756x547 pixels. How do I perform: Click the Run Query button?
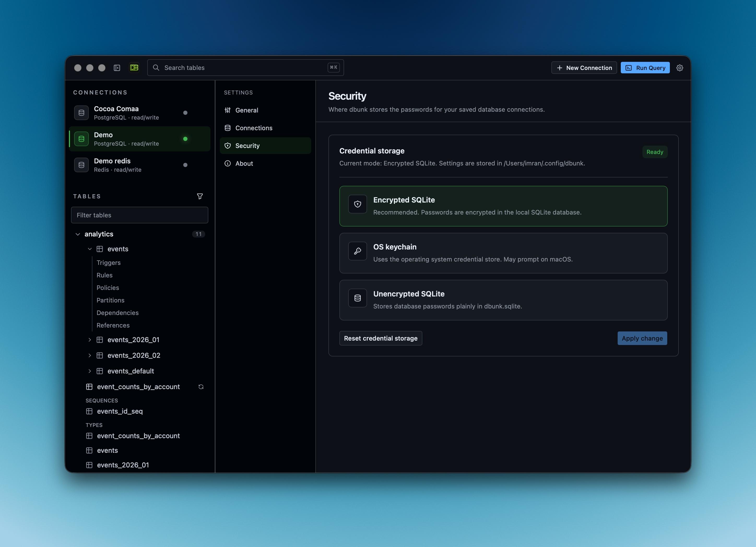click(x=645, y=68)
